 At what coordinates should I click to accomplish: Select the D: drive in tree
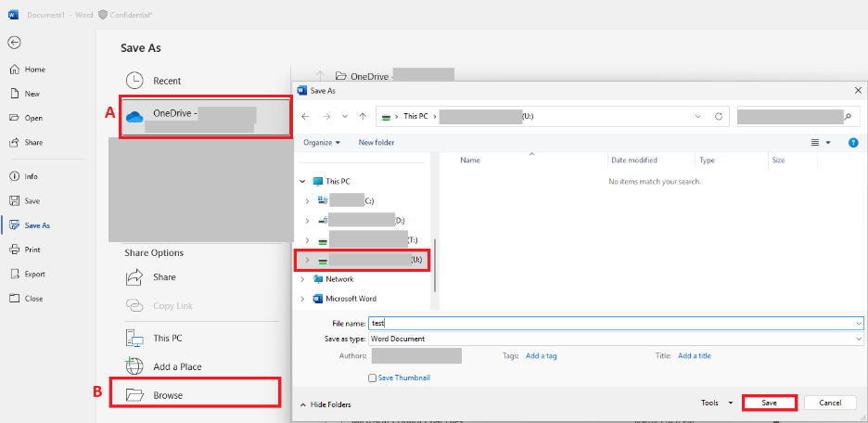pos(362,221)
